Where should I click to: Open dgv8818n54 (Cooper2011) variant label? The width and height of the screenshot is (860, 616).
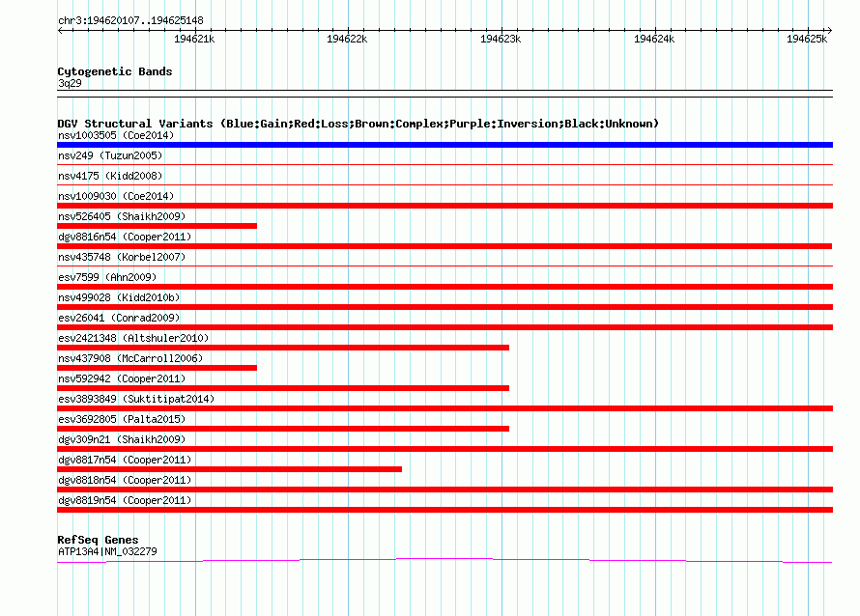click(125, 480)
